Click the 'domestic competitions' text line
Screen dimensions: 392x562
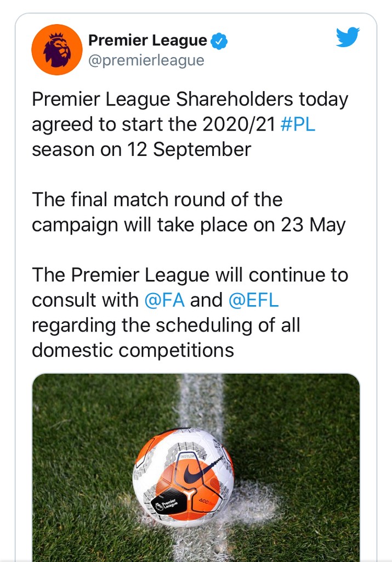(x=133, y=350)
